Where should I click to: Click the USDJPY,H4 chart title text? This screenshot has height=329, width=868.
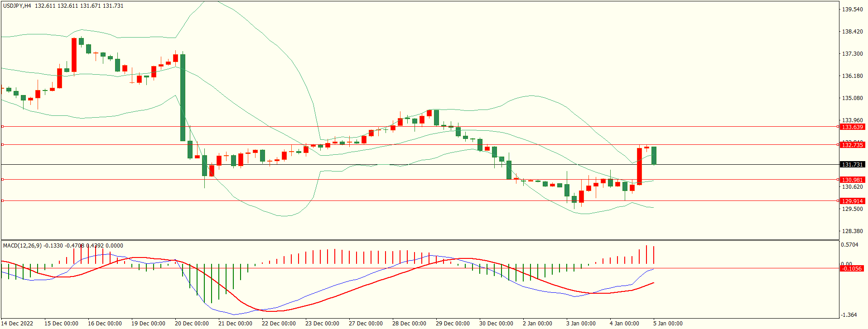(17, 6)
